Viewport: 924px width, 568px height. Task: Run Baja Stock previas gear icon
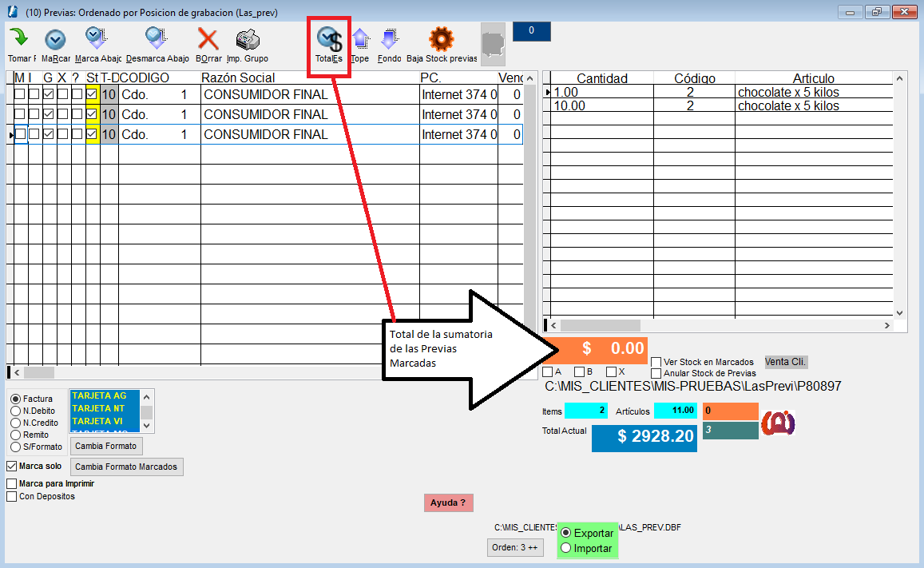tap(442, 39)
